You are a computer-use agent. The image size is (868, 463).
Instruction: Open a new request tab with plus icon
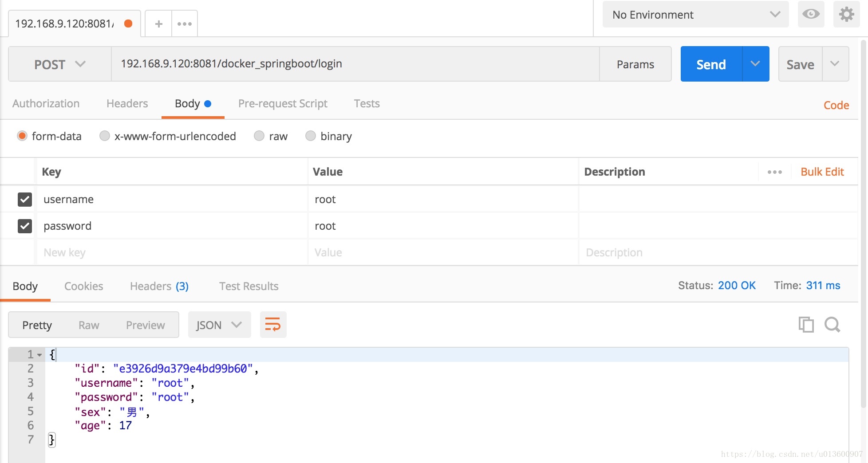158,24
